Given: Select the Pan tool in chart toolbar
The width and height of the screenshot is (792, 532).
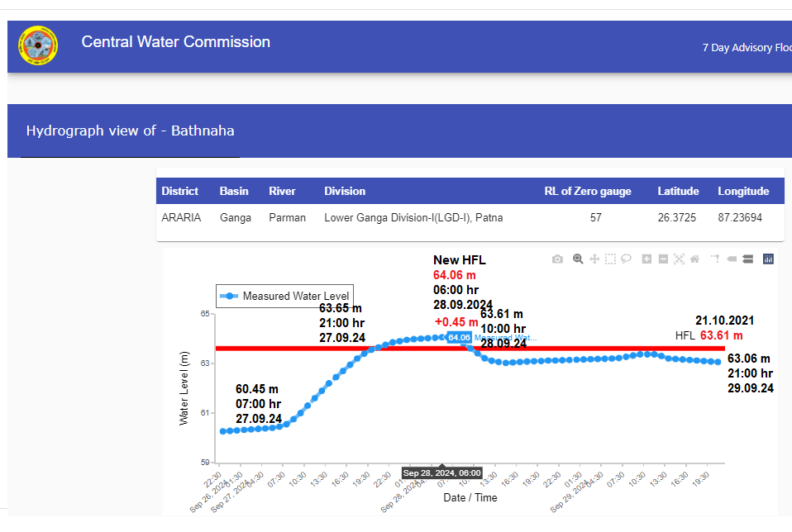Looking at the screenshot, I should click(594, 259).
